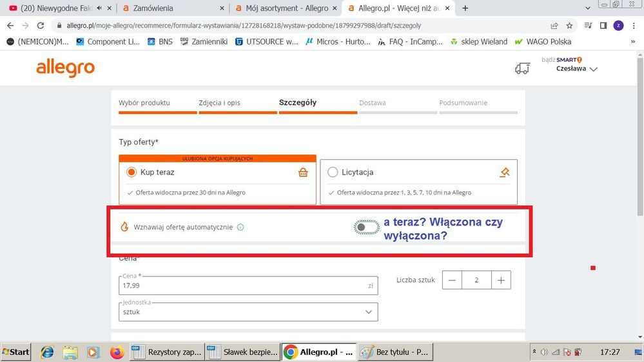Open the FAQ - InCamp... bookmark
Image resolution: width=644 pixels, height=362 pixels.
click(x=410, y=41)
